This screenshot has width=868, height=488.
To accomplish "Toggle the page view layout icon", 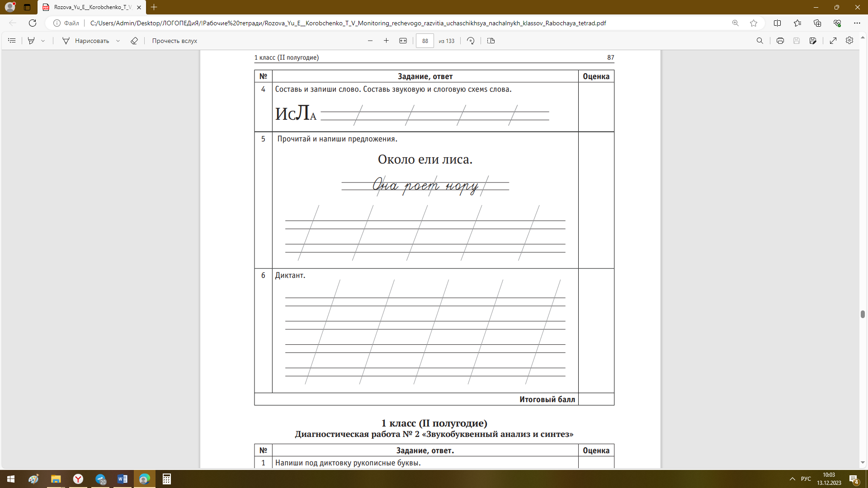I will point(491,41).
